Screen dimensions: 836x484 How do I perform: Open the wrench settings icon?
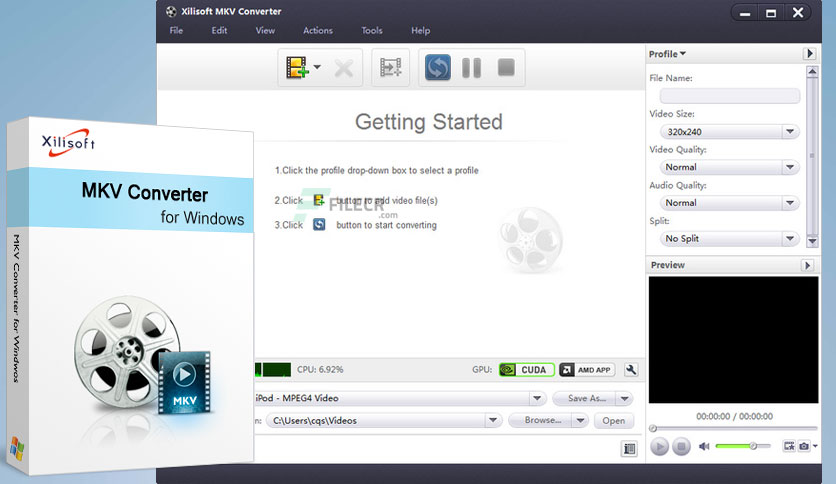[x=631, y=370]
